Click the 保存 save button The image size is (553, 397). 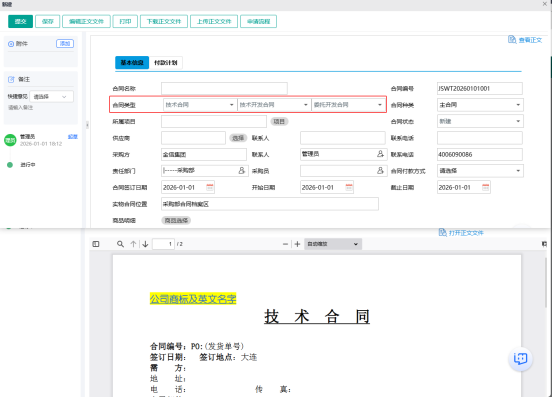[48, 22]
